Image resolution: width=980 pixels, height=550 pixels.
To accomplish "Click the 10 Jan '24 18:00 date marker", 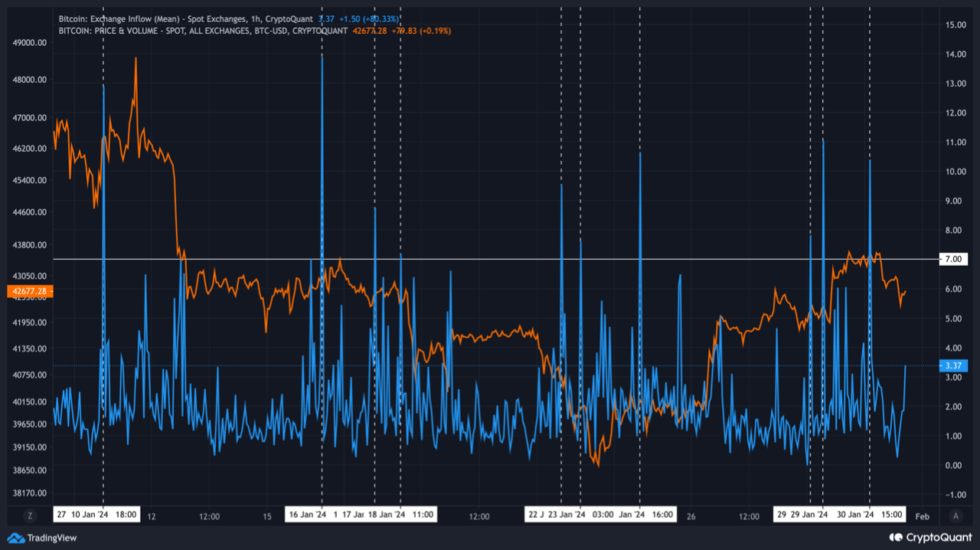I will tap(103, 515).
